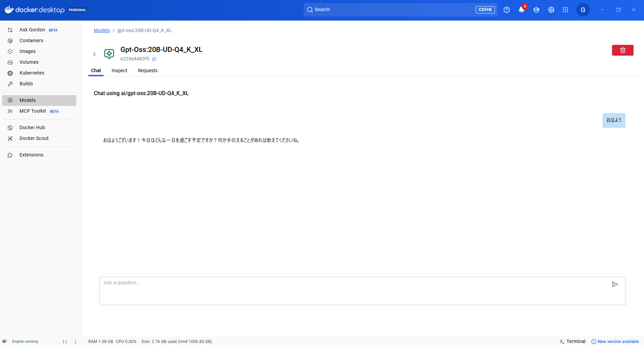Click the PERSONAL plan badge

(77, 10)
